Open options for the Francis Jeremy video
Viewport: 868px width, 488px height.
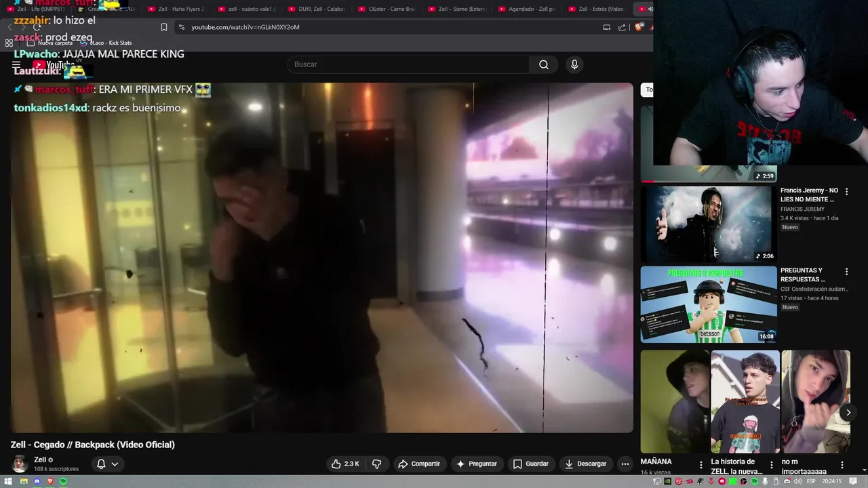point(846,192)
